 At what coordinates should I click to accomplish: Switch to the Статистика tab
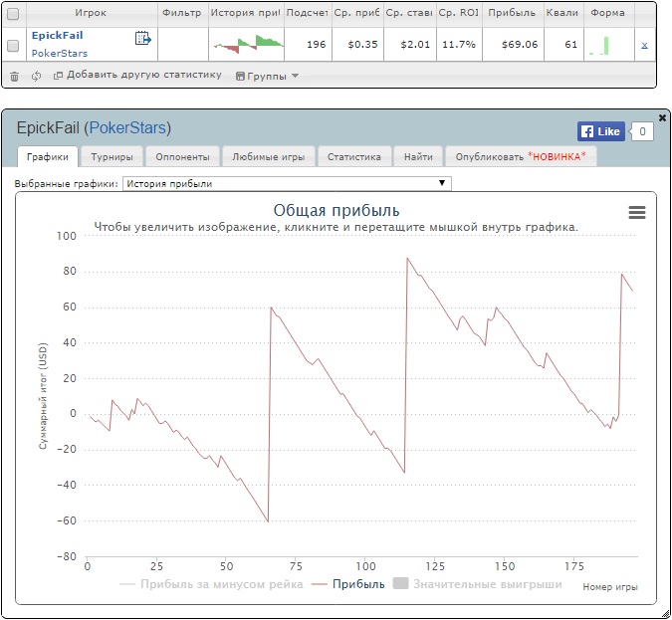pos(354,157)
